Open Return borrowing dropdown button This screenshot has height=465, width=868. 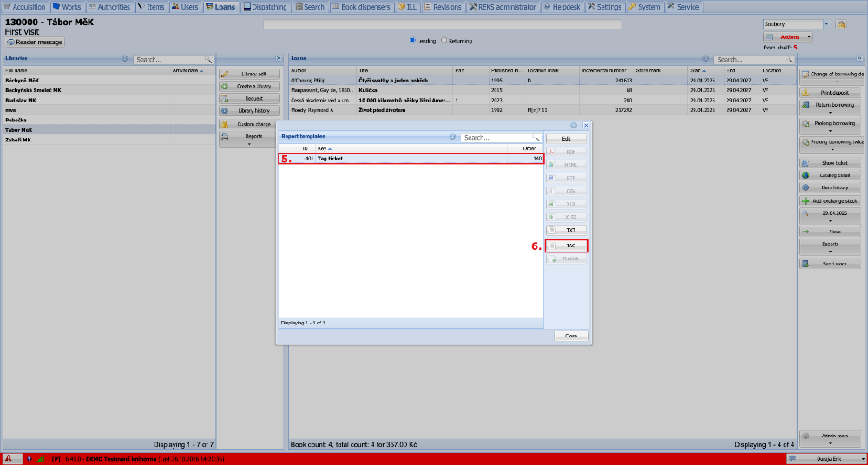click(x=831, y=108)
